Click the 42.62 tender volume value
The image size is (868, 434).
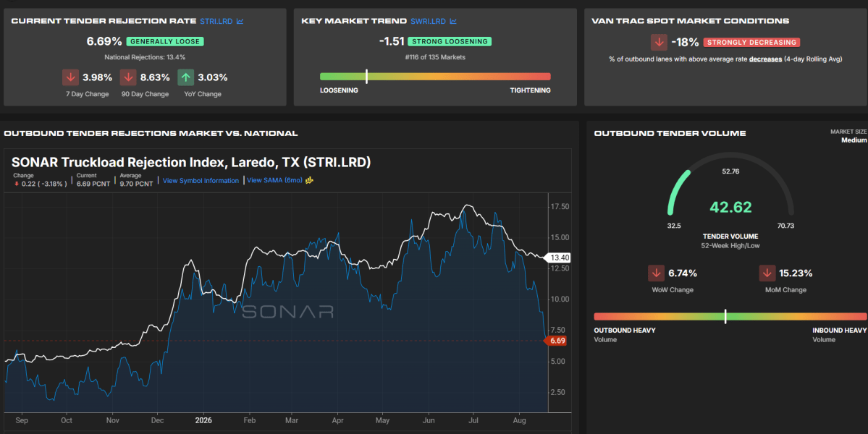pyautogui.click(x=730, y=208)
